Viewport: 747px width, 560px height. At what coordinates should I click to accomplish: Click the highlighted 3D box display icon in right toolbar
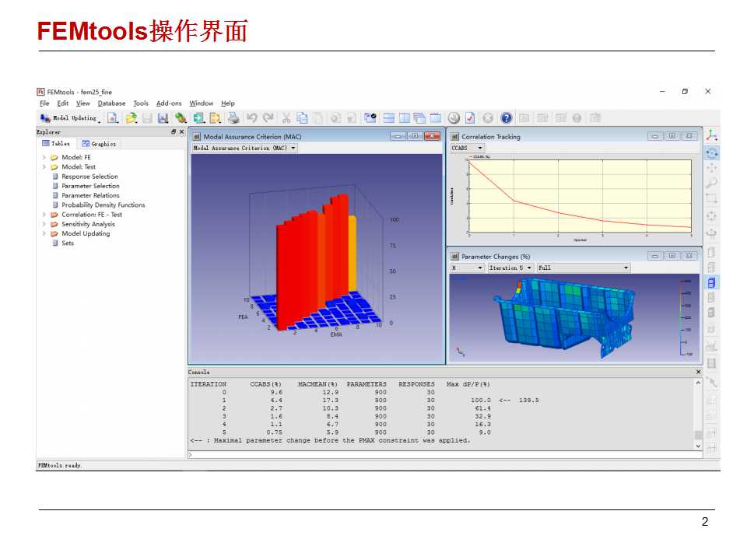[x=712, y=283]
